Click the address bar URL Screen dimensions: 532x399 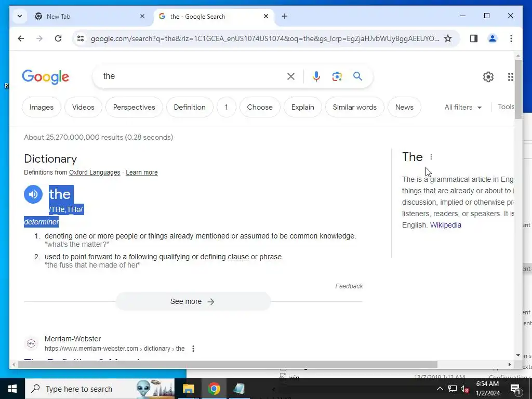tap(265, 38)
